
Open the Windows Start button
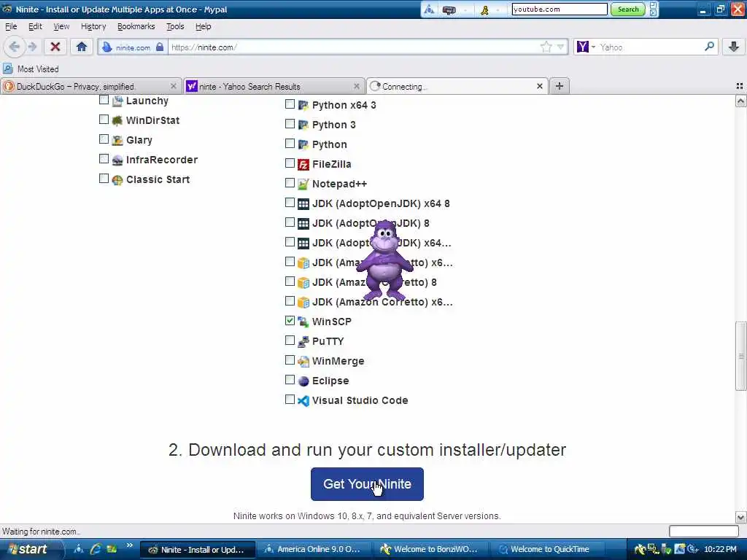pos(31,549)
